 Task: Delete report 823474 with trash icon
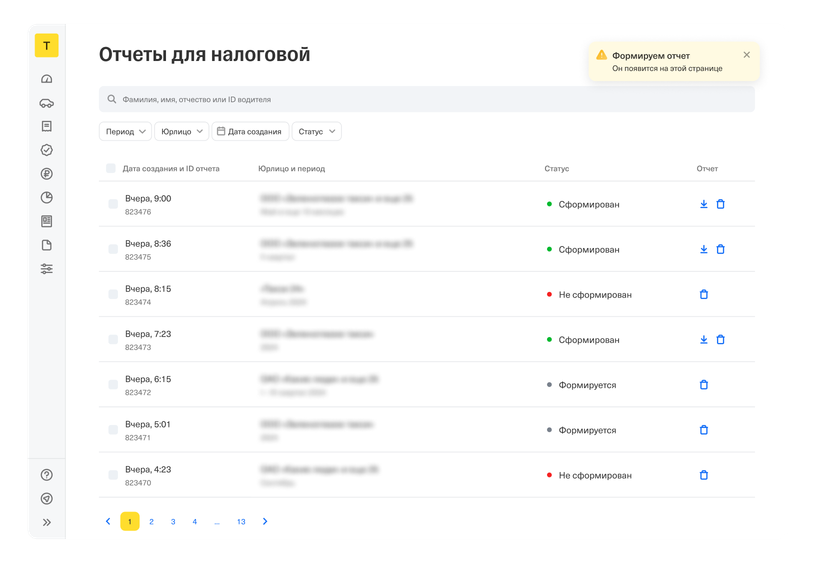pos(703,295)
